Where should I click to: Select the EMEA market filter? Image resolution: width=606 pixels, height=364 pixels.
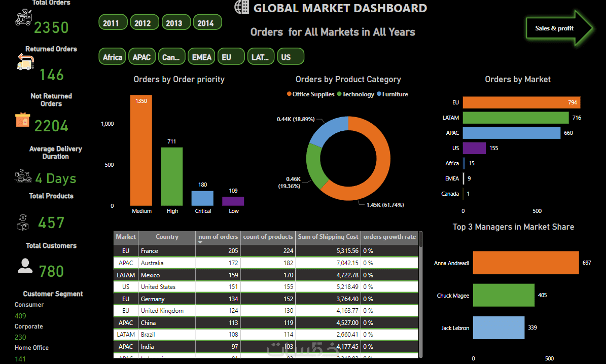point(201,56)
